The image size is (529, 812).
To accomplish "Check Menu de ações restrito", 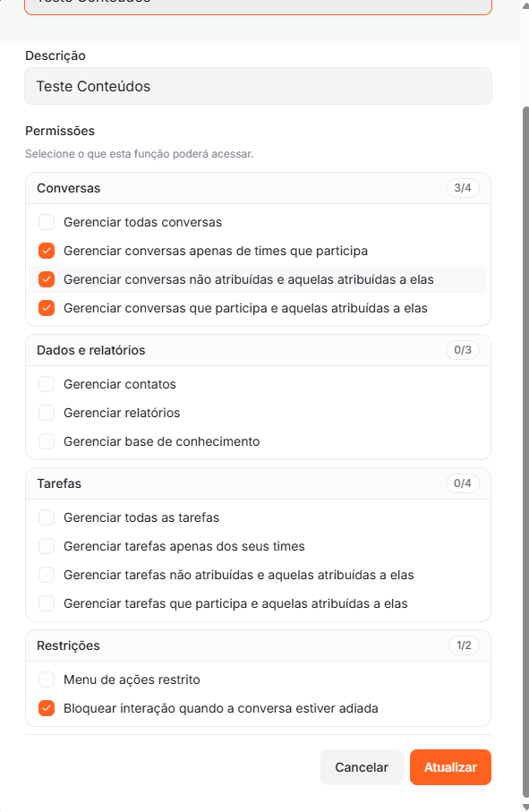I will [x=47, y=680].
